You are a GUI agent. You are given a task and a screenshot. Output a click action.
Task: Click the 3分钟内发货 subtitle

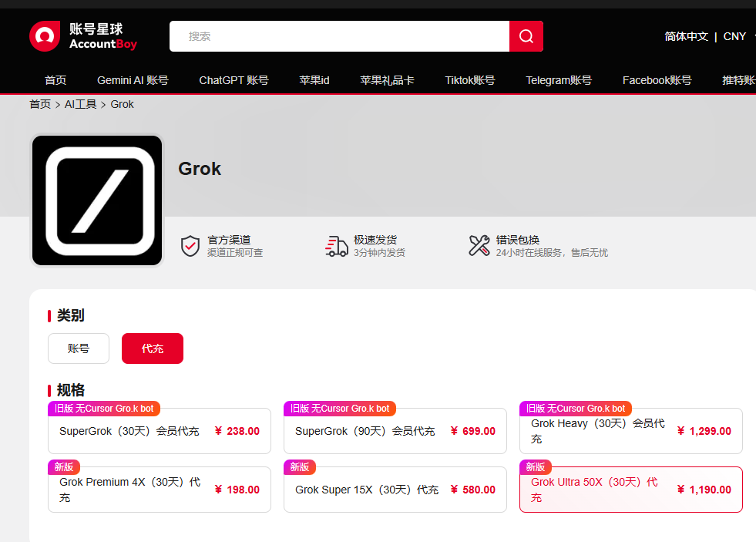(379, 253)
